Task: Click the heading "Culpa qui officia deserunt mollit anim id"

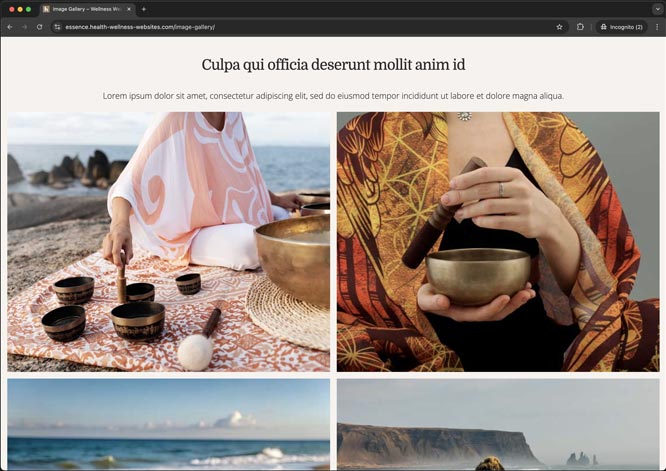Action: [333, 65]
